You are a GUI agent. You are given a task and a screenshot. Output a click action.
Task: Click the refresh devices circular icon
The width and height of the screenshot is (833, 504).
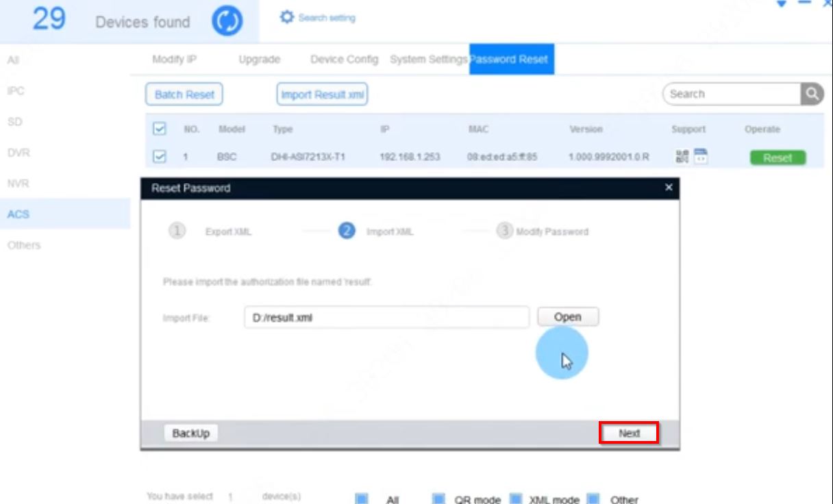(x=227, y=22)
